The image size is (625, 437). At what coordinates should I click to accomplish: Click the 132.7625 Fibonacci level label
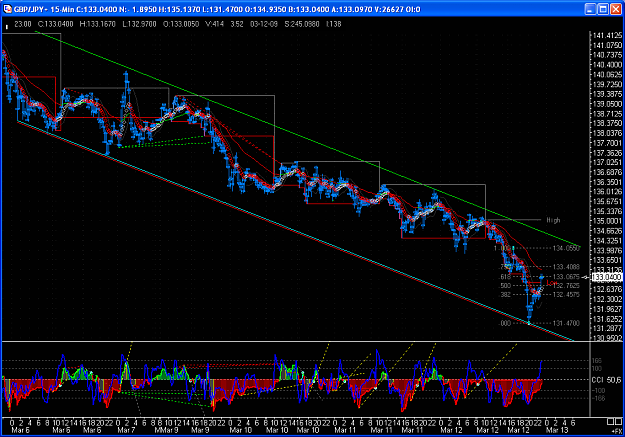coord(566,285)
